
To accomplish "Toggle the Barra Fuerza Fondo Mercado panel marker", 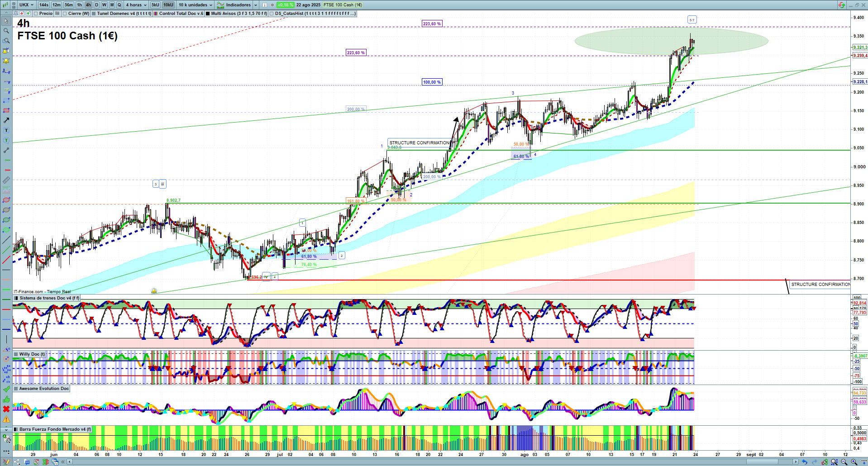I will coord(16,429).
